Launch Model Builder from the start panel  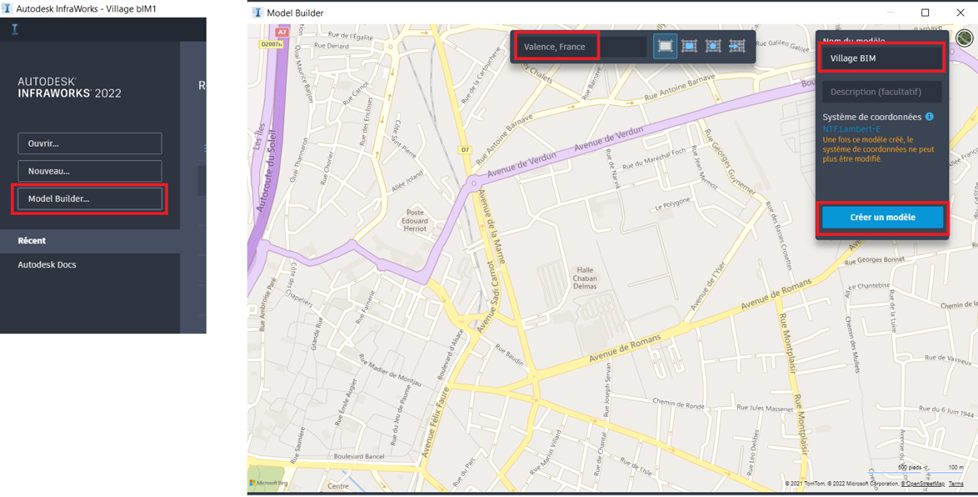point(89,199)
